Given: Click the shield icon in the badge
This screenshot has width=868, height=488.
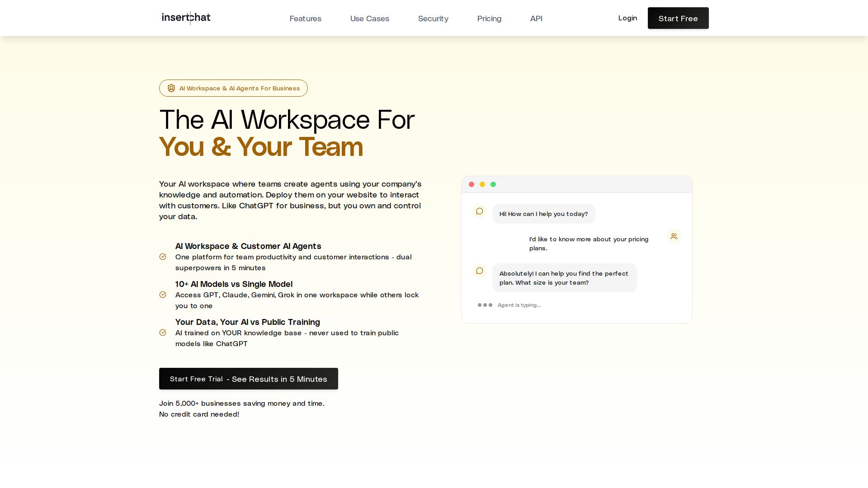Looking at the screenshot, I should [171, 88].
